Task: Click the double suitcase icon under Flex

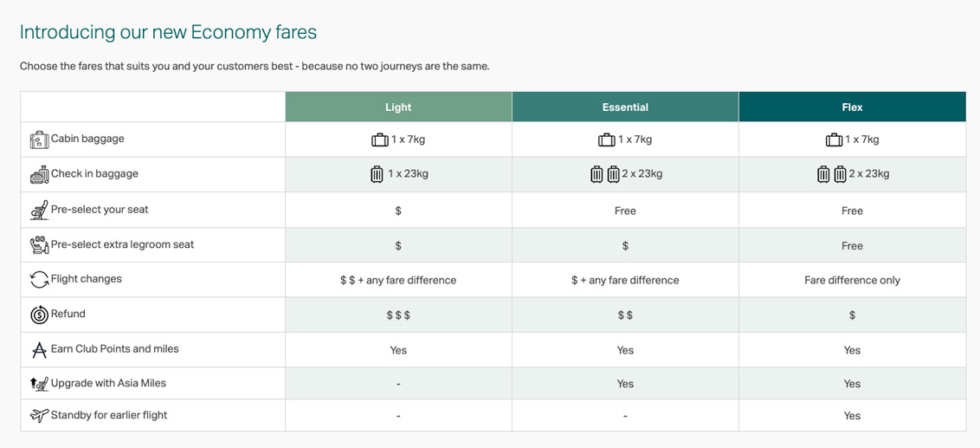Action: click(x=831, y=174)
